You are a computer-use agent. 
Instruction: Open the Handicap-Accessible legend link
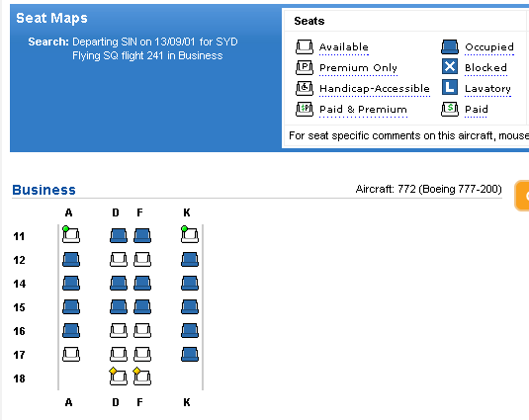[x=375, y=88]
